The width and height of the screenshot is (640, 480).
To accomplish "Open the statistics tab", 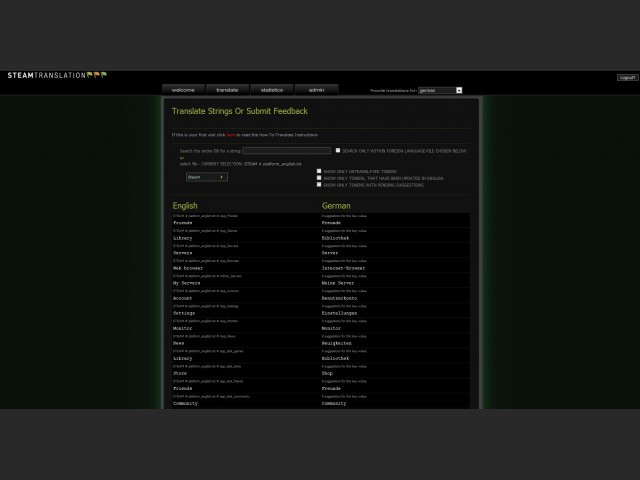I will [272, 90].
